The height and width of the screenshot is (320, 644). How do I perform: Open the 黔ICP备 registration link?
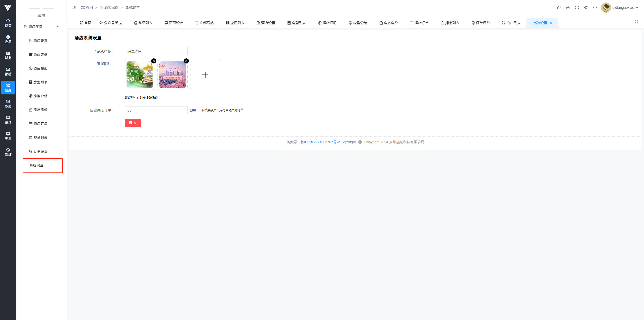point(320,142)
